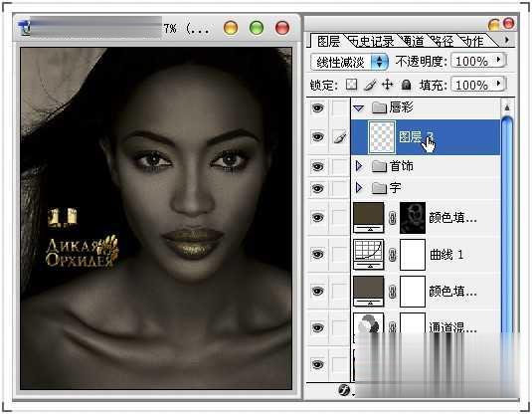532x414 pixels.
Task: Click the lock transparent pixels icon
Action: coord(351,85)
